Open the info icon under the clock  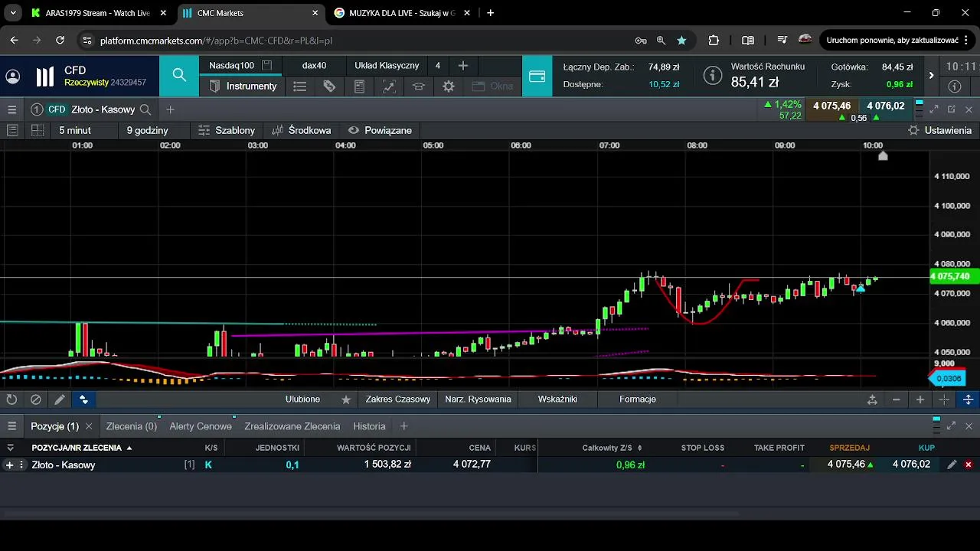954,86
